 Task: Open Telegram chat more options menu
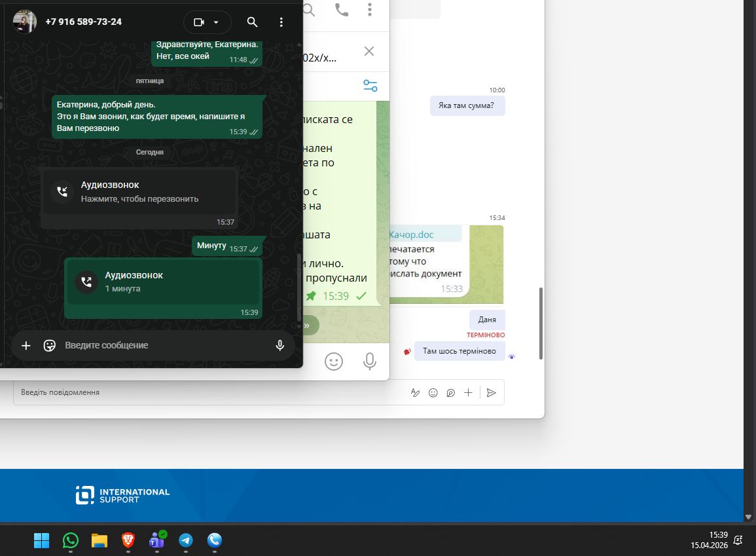[x=370, y=10]
